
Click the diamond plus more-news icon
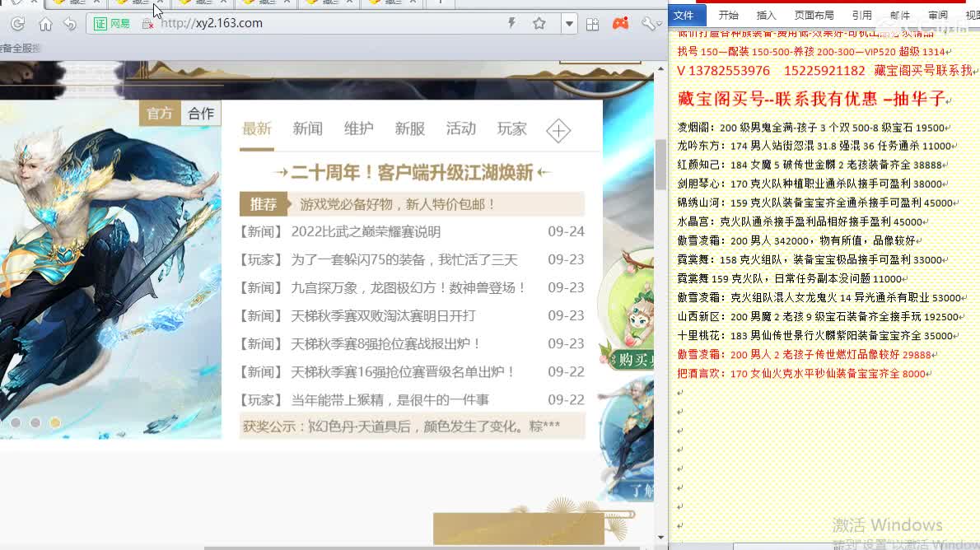(x=558, y=131)
